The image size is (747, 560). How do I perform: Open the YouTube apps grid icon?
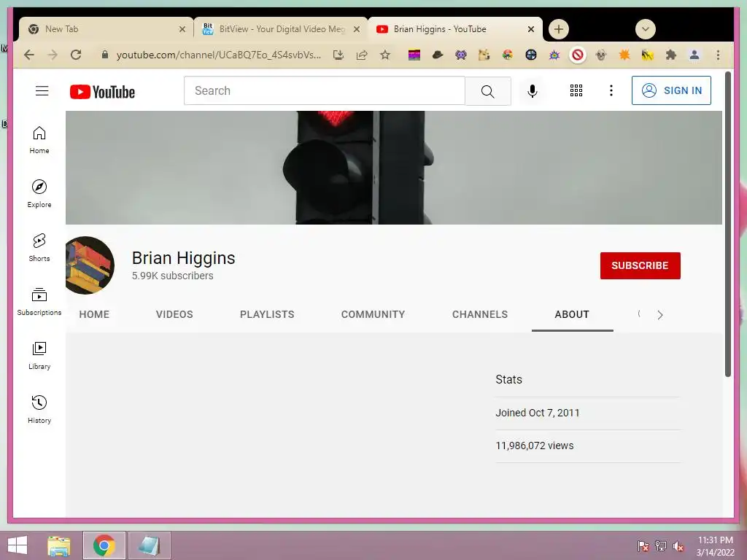tap(576, 90)
